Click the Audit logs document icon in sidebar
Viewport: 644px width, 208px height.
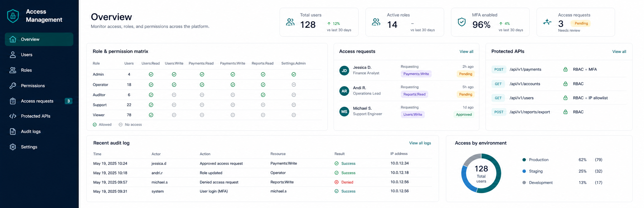coord(13,132)
